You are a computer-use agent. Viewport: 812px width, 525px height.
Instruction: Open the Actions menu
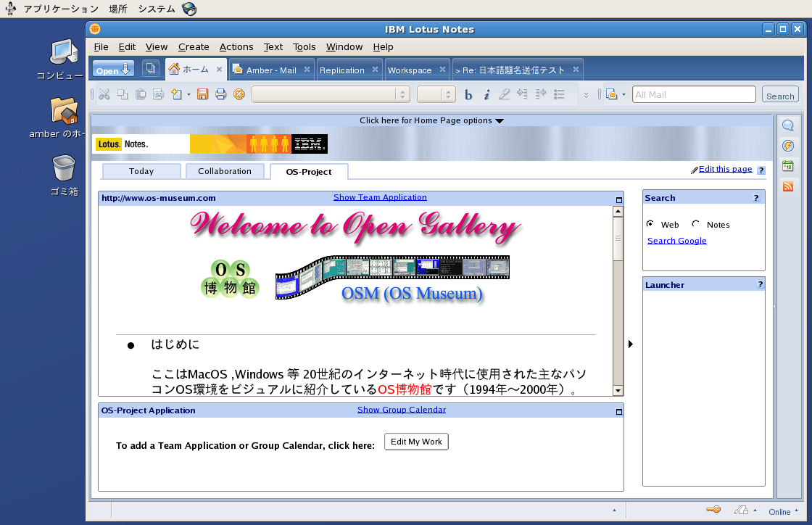236,46
